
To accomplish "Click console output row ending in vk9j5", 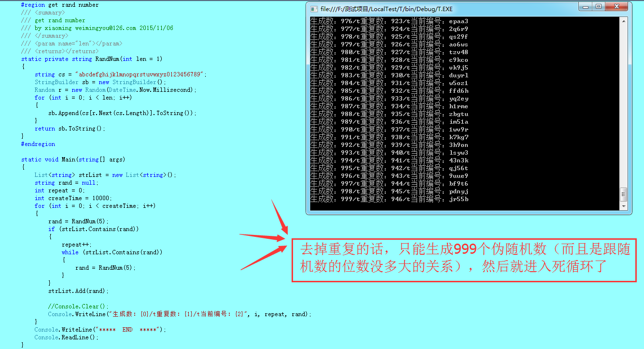I will [389, 68].
